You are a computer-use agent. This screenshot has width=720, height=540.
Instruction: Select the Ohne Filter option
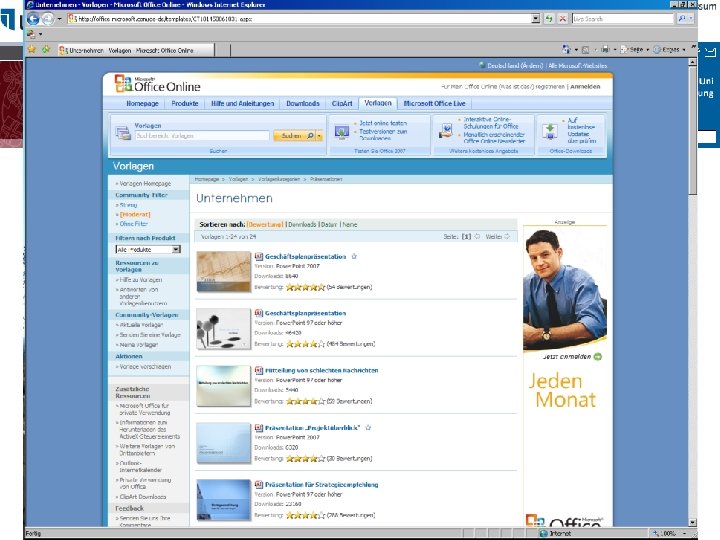coord(133,224)
